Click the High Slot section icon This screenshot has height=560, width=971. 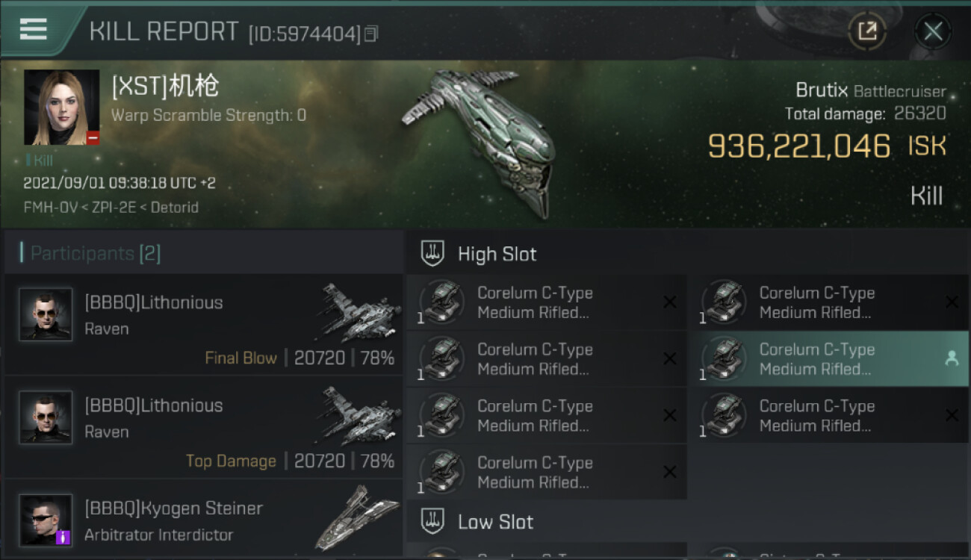tap(432, 254)
